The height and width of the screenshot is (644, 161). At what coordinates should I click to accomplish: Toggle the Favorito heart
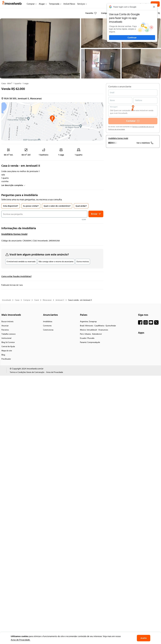point(95,13)
